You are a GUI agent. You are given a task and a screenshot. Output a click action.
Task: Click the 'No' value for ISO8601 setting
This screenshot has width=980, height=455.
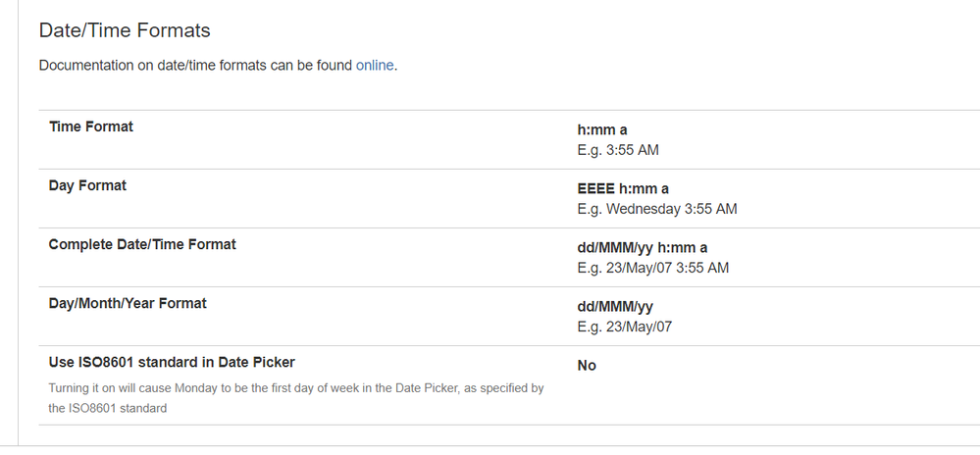pyautogui.click(x=587, y=366)
